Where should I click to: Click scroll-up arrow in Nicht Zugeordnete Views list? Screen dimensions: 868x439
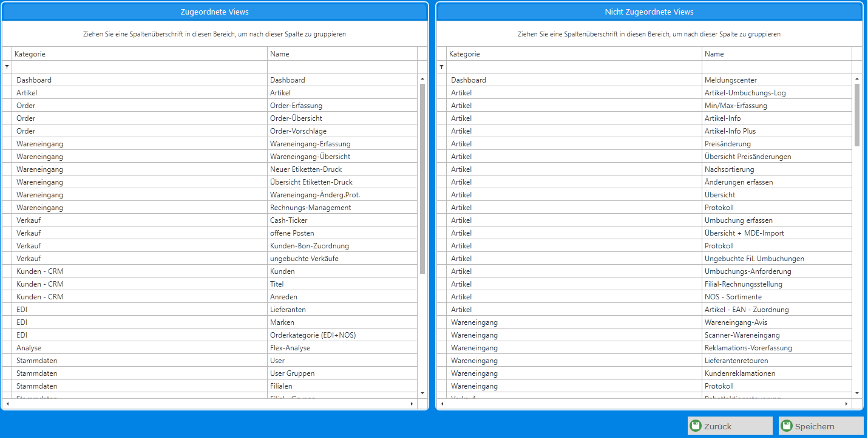tap(856, 79)
